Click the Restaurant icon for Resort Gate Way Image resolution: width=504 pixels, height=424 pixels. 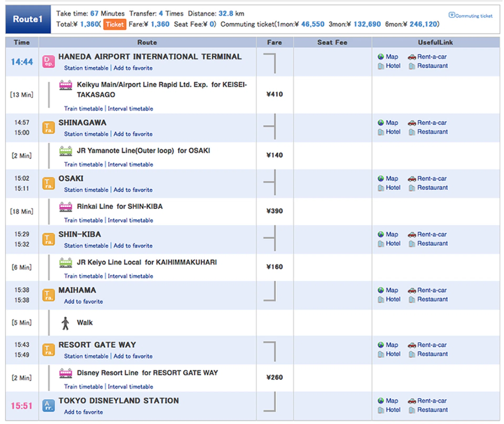point(412,354)
